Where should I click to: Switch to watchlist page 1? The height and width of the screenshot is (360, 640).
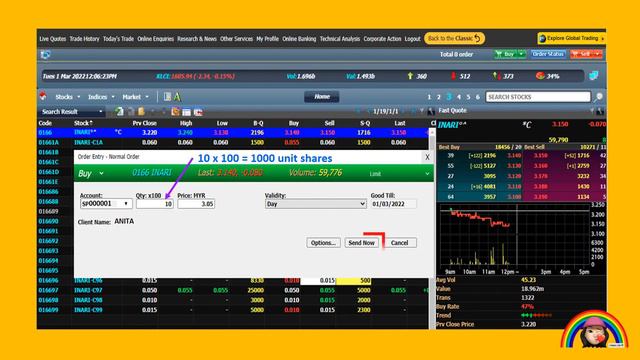(x=429, y=97)
